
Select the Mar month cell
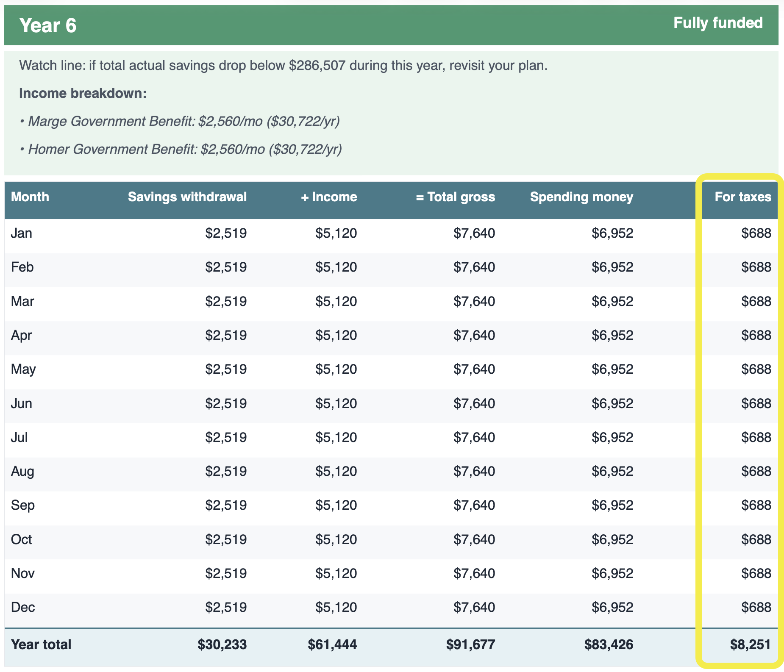click(22, 302)
